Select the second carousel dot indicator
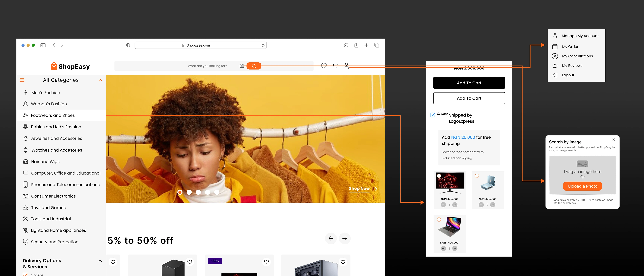This screenshot has height=276, width=644. pos(189,192)
